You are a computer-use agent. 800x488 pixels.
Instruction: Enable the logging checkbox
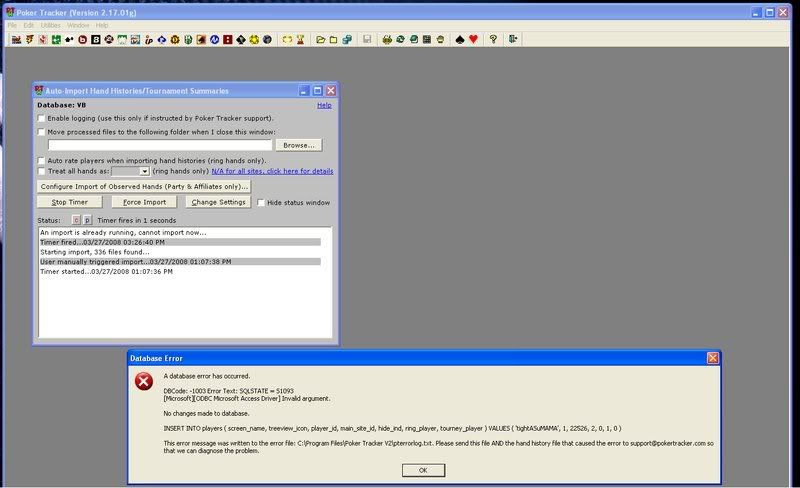[42, 118]
